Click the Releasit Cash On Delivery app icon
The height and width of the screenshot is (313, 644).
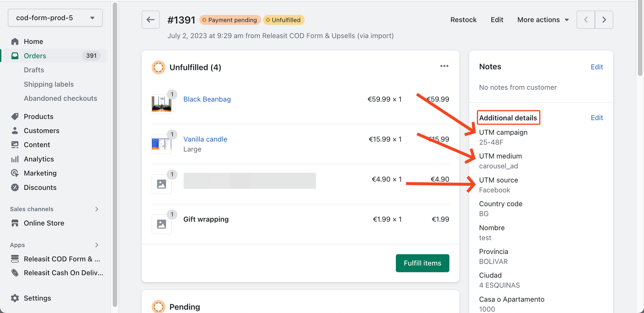(15, 273)
